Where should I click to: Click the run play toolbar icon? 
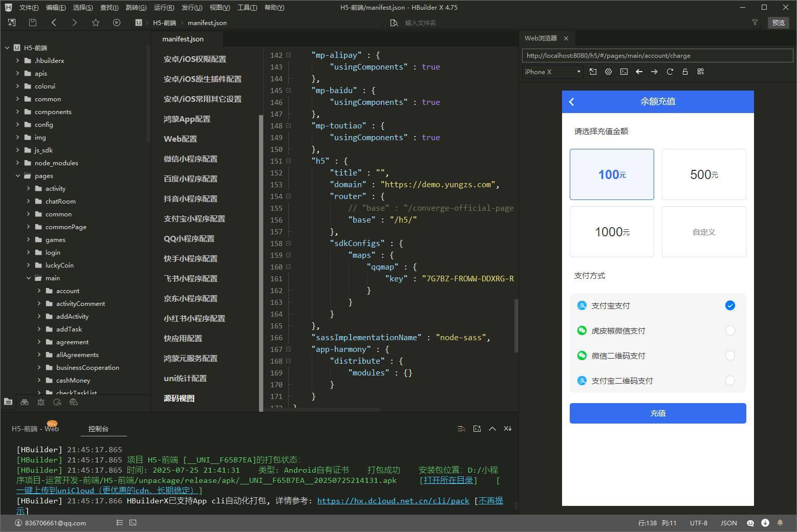pos(117,23)
